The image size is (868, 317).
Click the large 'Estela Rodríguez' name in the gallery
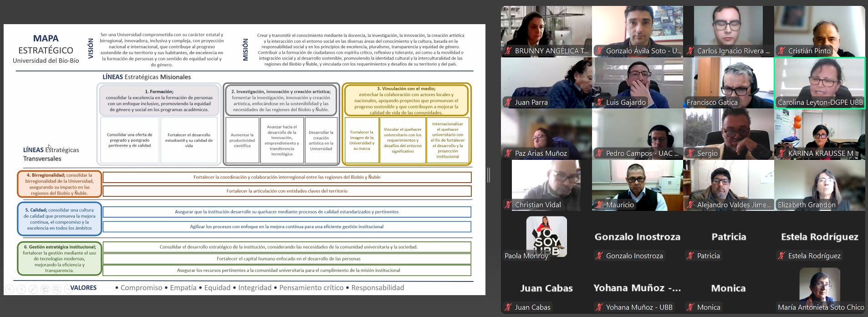(820, 237)
